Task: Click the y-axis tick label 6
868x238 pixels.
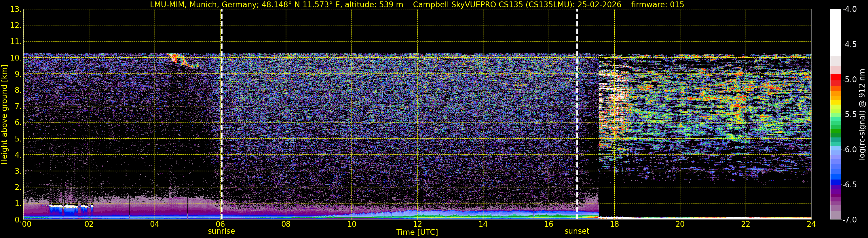Action: [x=18, y=122]
